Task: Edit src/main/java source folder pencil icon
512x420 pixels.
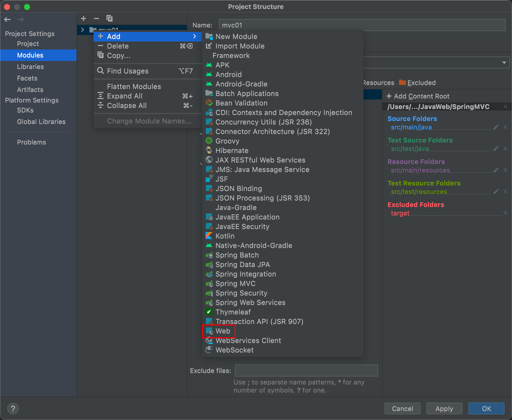Action: pos(496,127)
